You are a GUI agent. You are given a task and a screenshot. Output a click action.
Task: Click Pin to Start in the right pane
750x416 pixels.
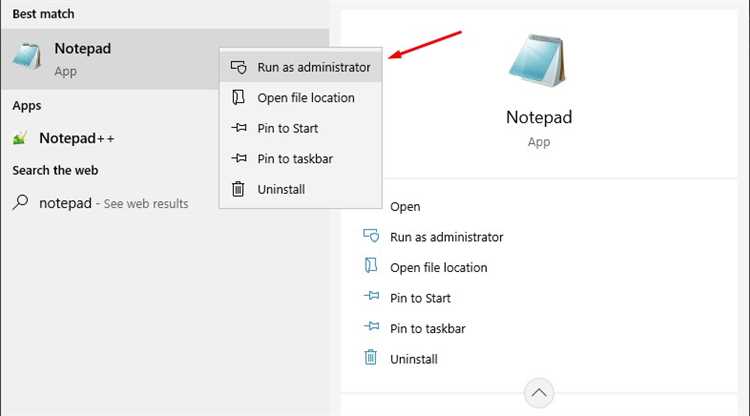pos(420,298)
